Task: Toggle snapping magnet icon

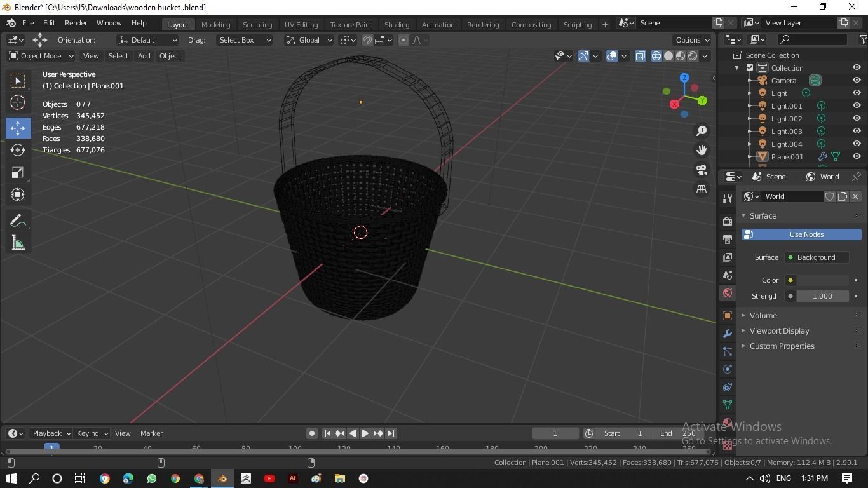Action: pyautogui.click(x=367, y=40)
